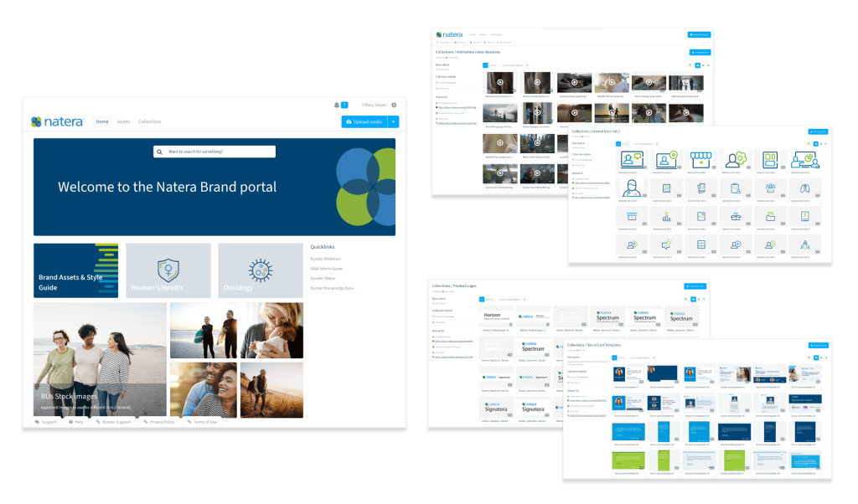This screenshot has height=504, width=858.
Task: Click the magnifier icon in the welcome search bar
Action: click(x=161, y=152)
